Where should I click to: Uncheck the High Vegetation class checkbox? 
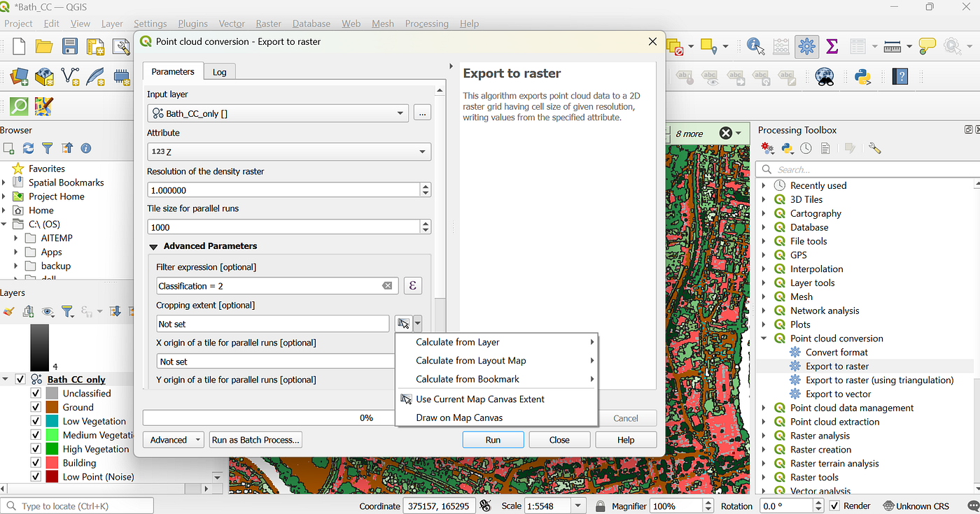click(36, 449)
